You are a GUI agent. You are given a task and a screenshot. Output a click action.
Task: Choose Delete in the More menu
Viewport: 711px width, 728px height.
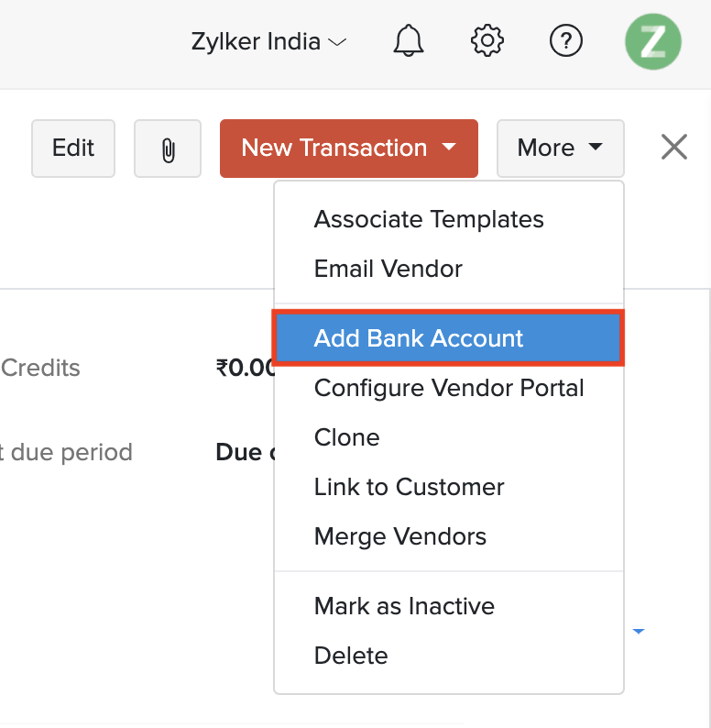(x=351, y=656)
